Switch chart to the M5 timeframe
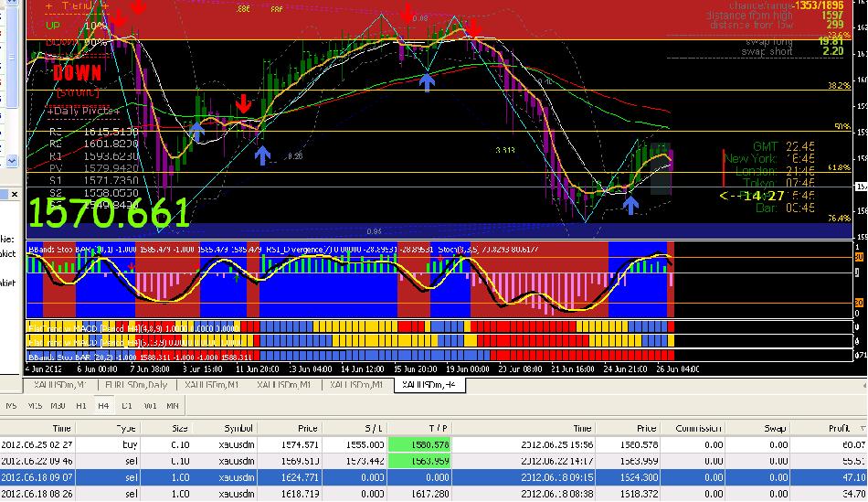 [11, 404]
